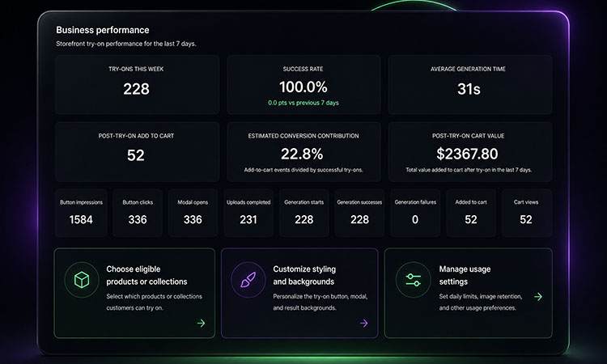Select the Try-ons this week card
The height and width of the screenshot is (364, 607).
point(137,85)
